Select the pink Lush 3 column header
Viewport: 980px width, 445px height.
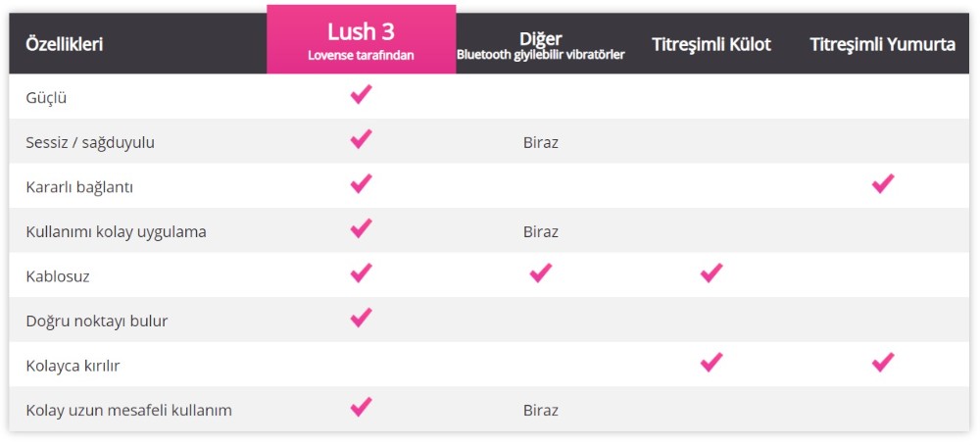click(x=361, y=40)
